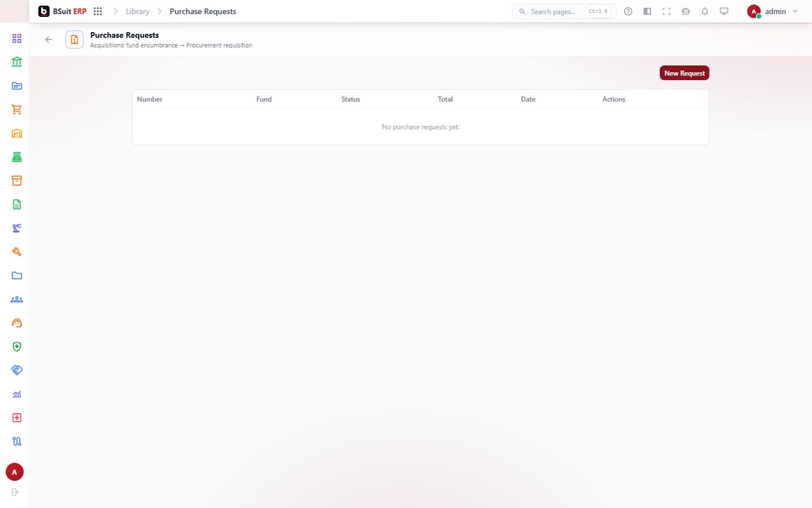Screen dimensions: 812x508
Task: Click the Ctrl K shortcut badge
Action: click(598, 11)
